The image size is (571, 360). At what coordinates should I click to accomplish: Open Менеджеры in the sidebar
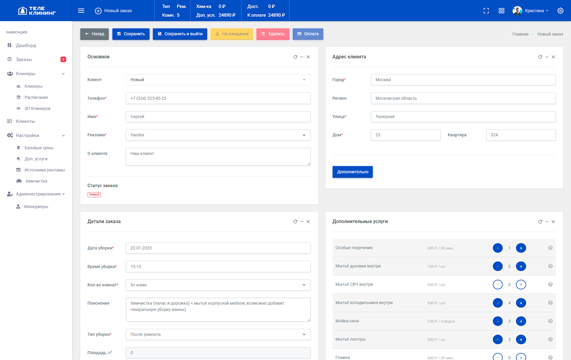[x=36, y=206]
